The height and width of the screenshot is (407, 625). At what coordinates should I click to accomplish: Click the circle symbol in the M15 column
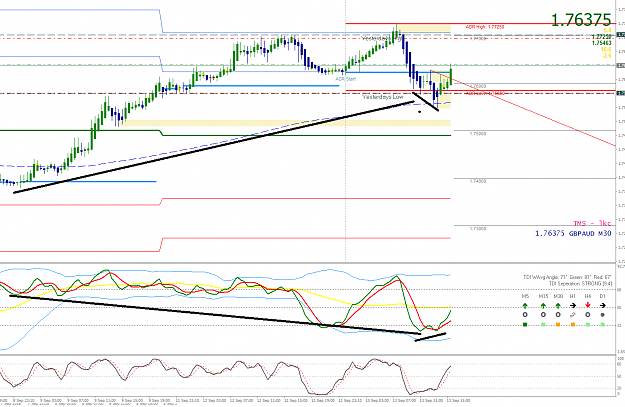(x=543, y=315)
